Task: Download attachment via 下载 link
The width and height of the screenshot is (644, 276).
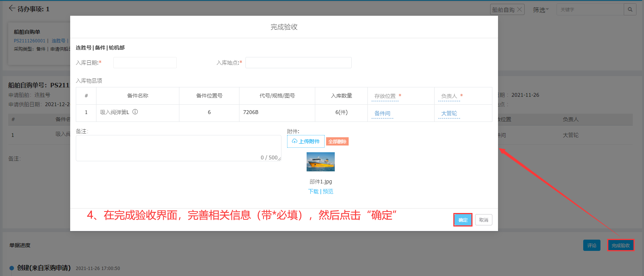Action: (x=313, y=191)
